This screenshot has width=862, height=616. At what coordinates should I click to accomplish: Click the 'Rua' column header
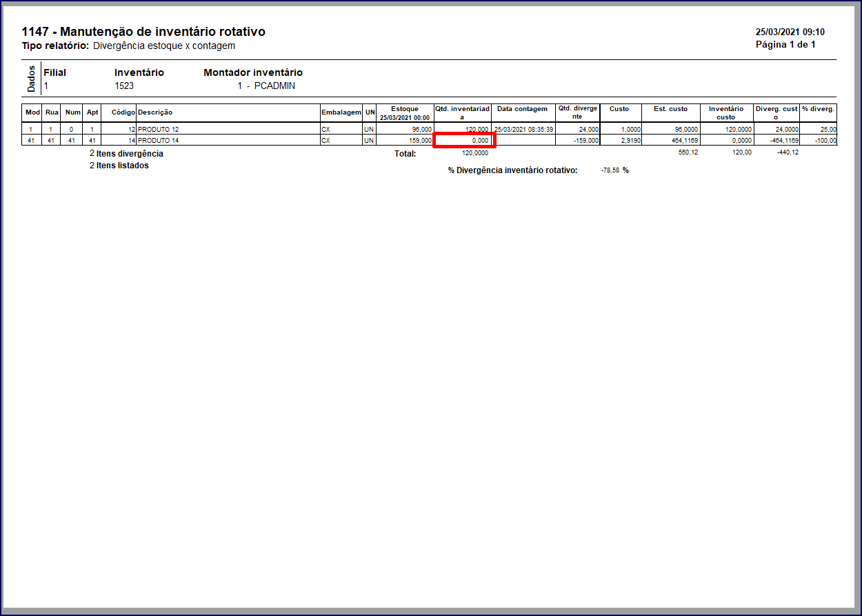[52, 112]
